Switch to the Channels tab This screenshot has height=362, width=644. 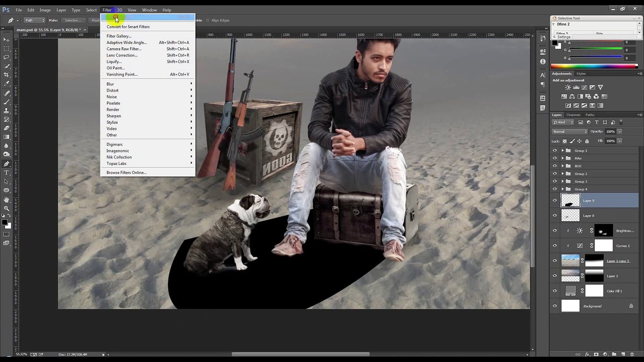point(573,115)
